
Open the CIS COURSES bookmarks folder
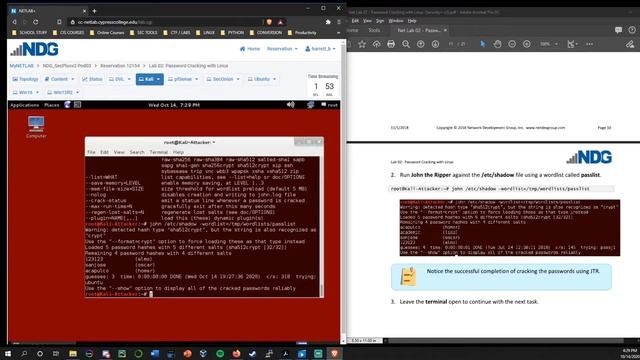tap(69, 33)
